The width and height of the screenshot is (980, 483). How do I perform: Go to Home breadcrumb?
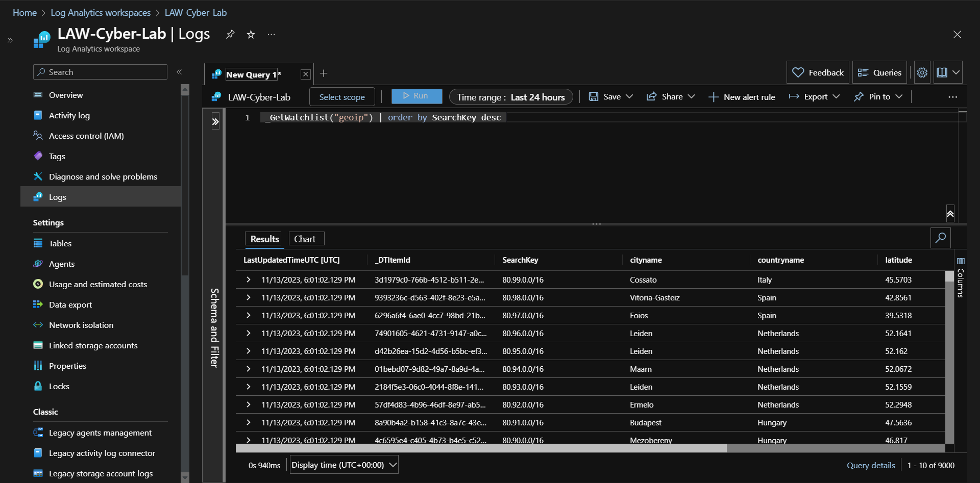coord(24,13)
